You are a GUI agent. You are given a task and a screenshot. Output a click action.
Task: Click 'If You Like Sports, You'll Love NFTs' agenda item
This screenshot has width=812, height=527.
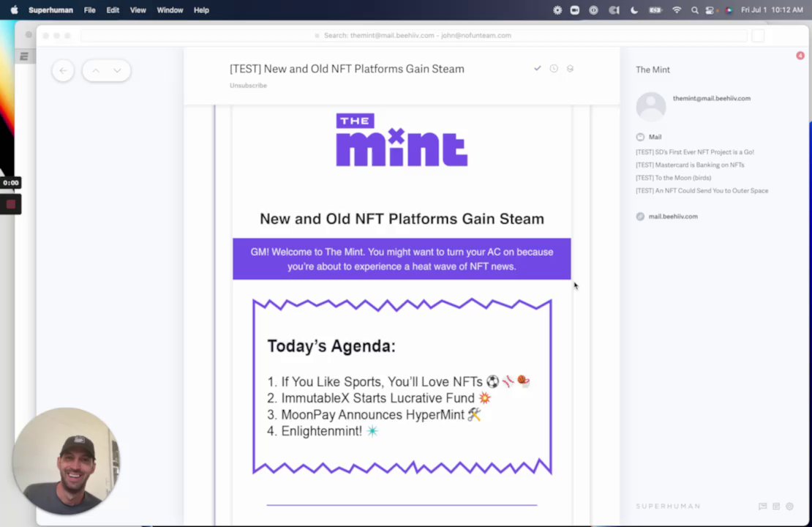coord(398,382)
